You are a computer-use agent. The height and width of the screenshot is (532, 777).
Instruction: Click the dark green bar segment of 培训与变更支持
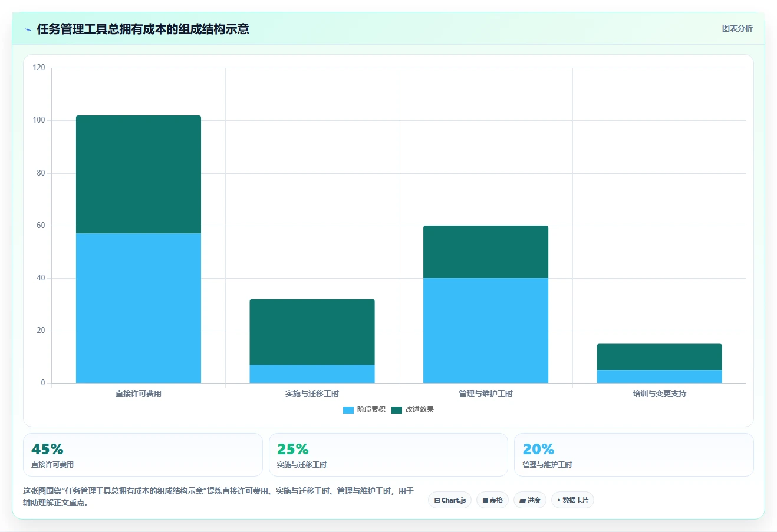(659, 357)
